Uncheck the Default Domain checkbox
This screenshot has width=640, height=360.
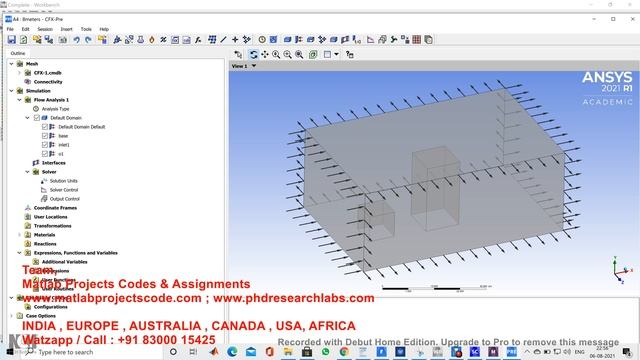pos(37,118)
